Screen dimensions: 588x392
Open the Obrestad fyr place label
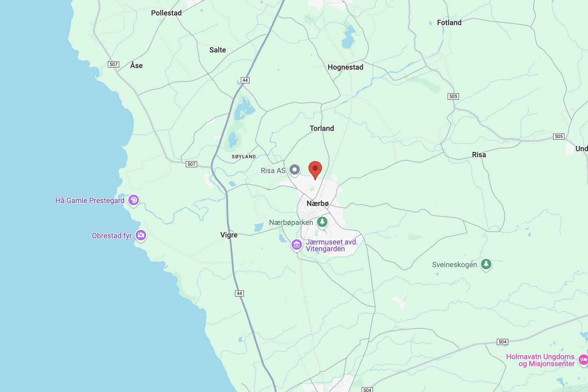click(112, 236)
